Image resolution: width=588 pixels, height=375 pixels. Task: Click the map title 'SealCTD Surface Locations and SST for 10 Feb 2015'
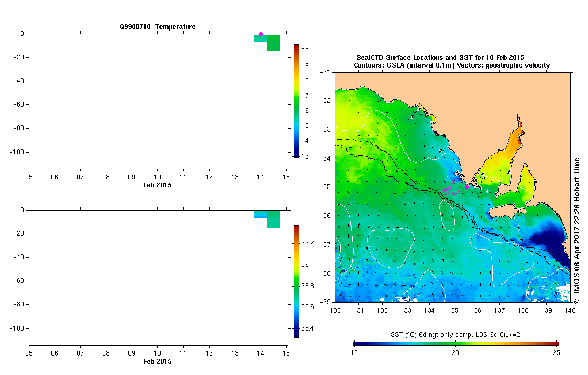tap(440, 58)
